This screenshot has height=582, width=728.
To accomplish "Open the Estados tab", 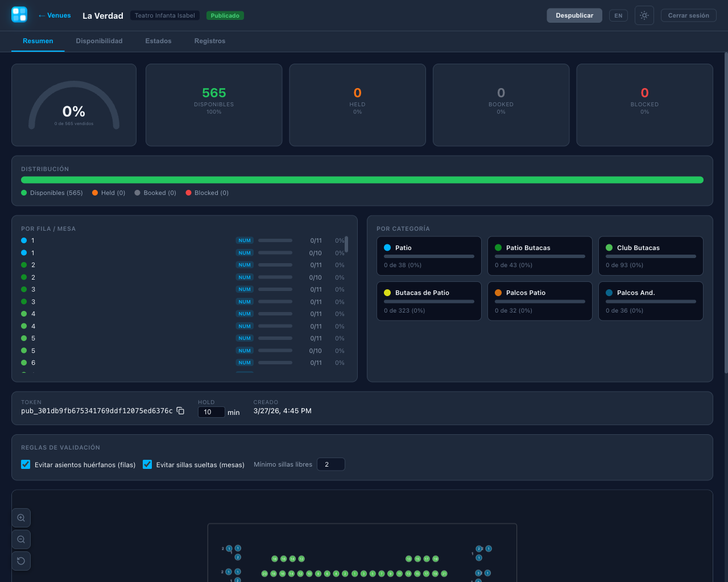I will coord(158,41).
